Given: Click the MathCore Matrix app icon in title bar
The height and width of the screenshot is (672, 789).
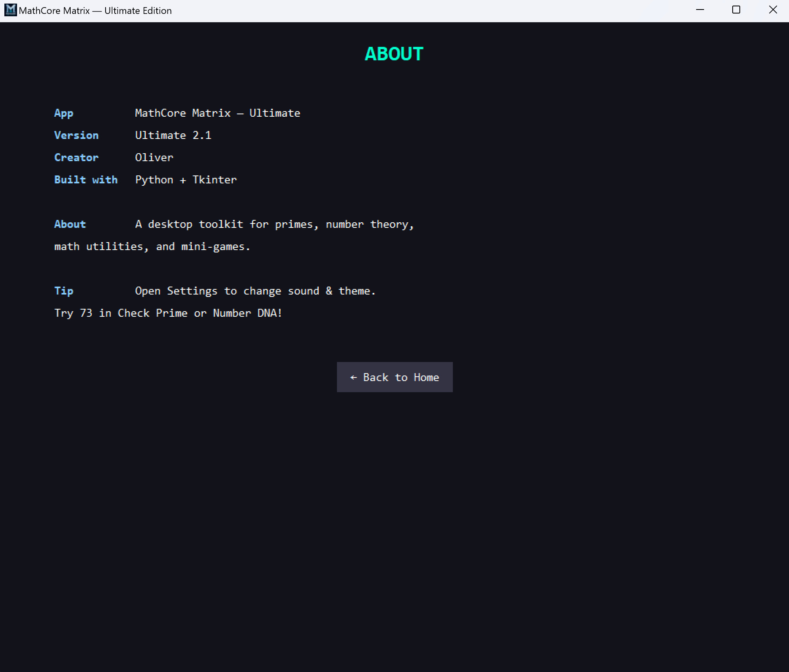Looking at the screenshot, I should (10, 10).
